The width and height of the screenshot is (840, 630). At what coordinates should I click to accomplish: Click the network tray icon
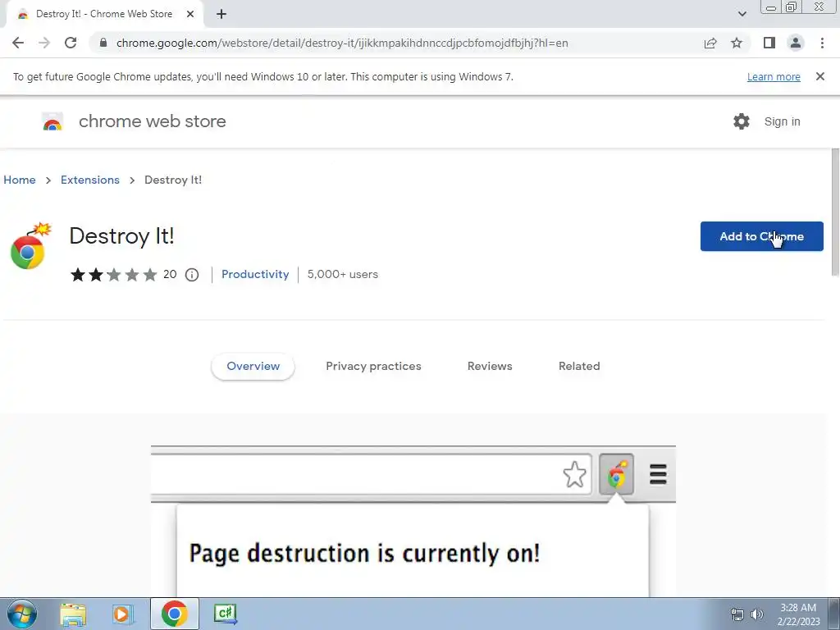(x=737, y=614)
